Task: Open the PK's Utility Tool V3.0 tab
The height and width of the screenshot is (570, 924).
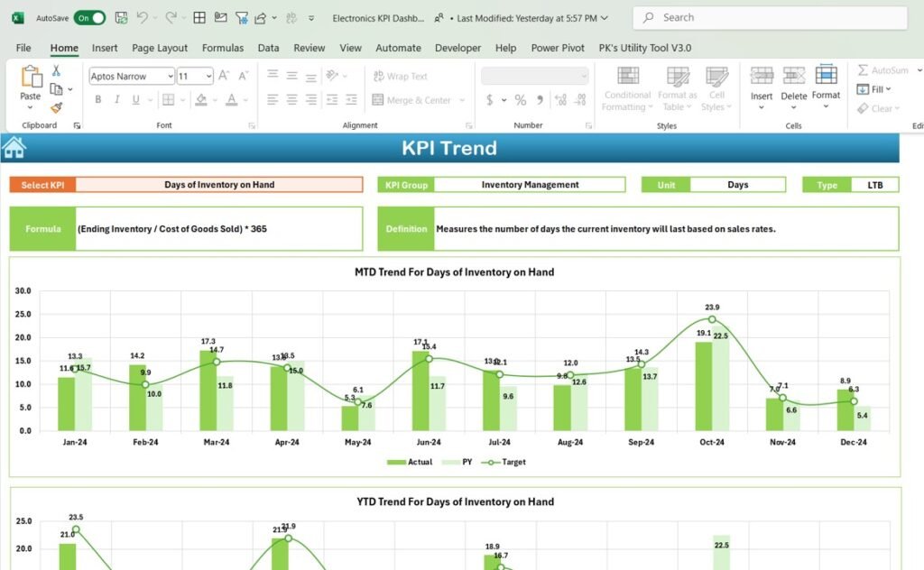Action: pos(644,48)
